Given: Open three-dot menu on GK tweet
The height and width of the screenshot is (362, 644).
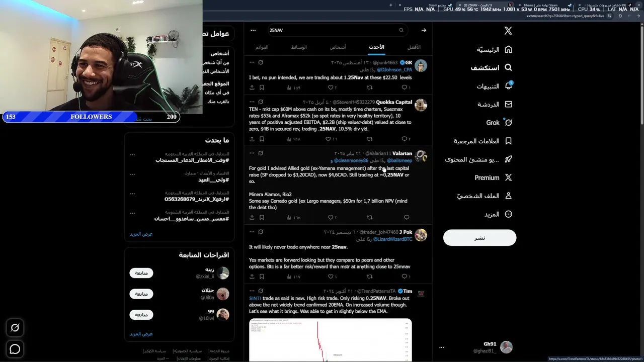Looking at the screenshot, I should [252, 62].
